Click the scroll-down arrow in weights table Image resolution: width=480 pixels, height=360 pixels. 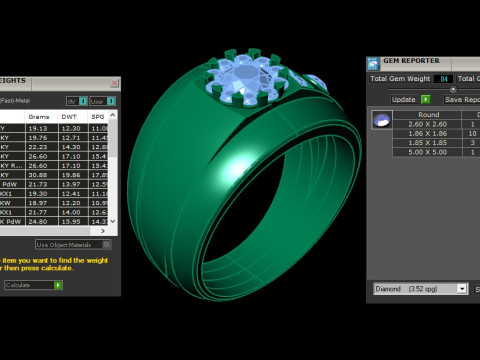(x=113, y=221)
